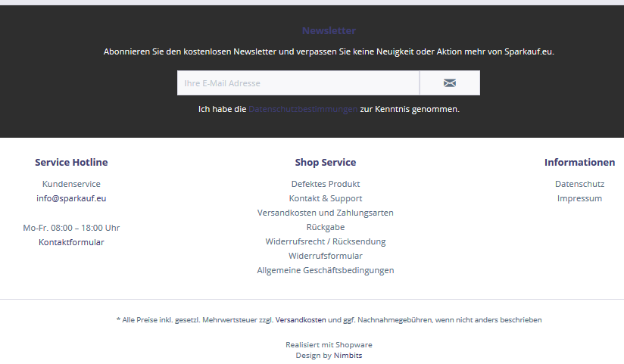Open the Datenschutz link under Informationen
The image size is (624, 364).
coord(579,184)
